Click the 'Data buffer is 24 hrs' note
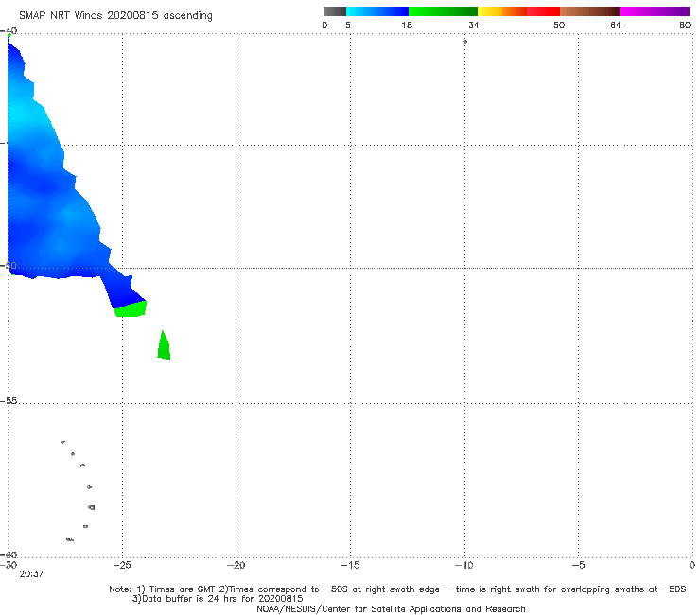Viewport: 700px width, 615px height. (x=218, y=599)
